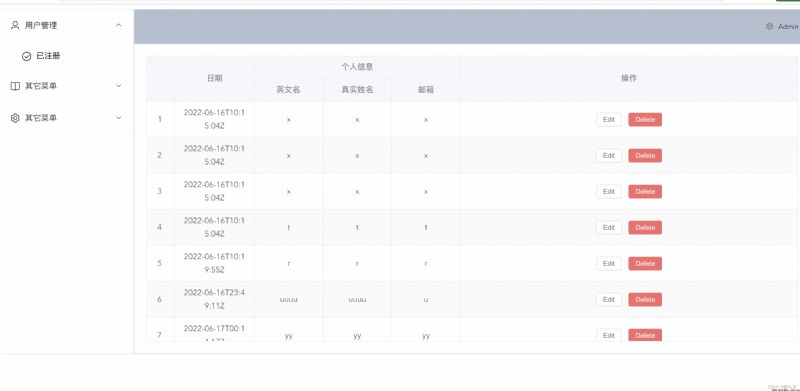Edit the row 6 user uuuu
This screenshot has width=800, height=391.
(609, 300)
